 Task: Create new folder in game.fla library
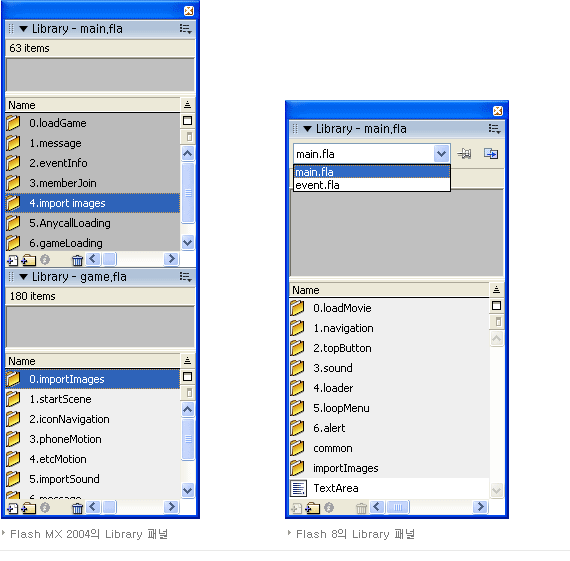[28, 508]
